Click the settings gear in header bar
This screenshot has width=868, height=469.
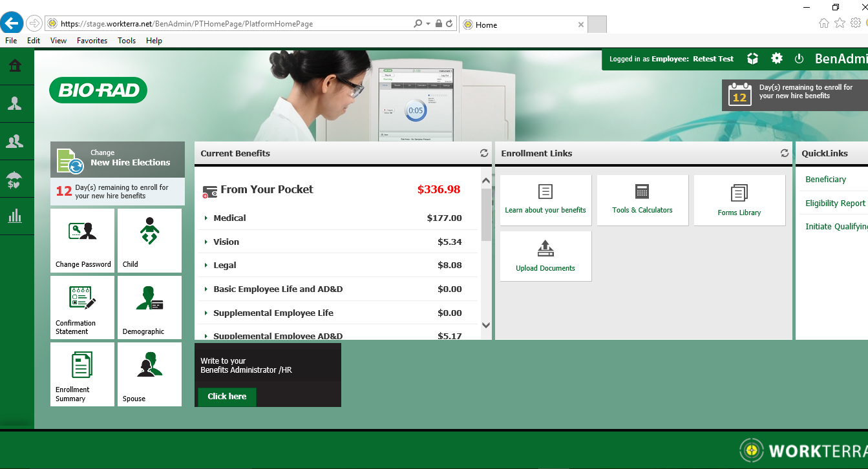[x=777, y=59]
